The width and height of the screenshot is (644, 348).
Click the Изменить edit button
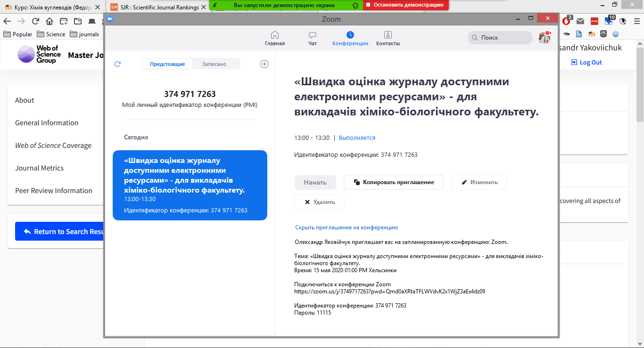tap(479, 182)
